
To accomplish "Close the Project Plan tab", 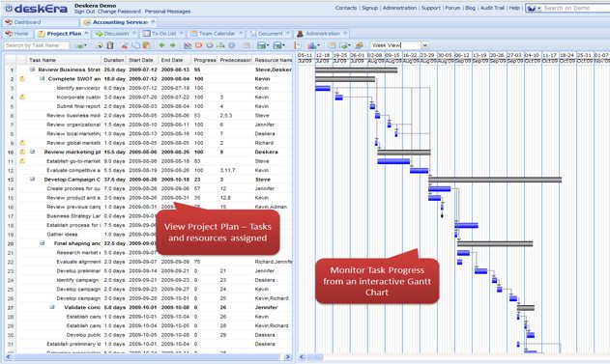I will click(x=86, y=33).
